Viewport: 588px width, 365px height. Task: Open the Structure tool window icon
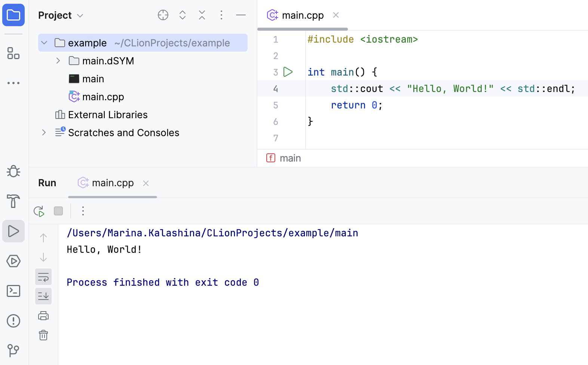[13, 53]
